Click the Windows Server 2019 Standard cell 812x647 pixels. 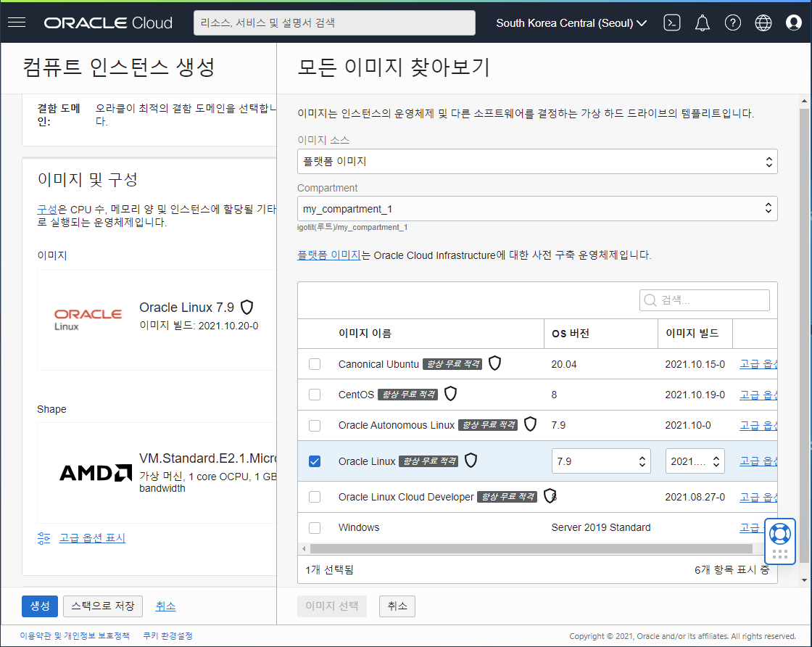click(x=601, y=528)
